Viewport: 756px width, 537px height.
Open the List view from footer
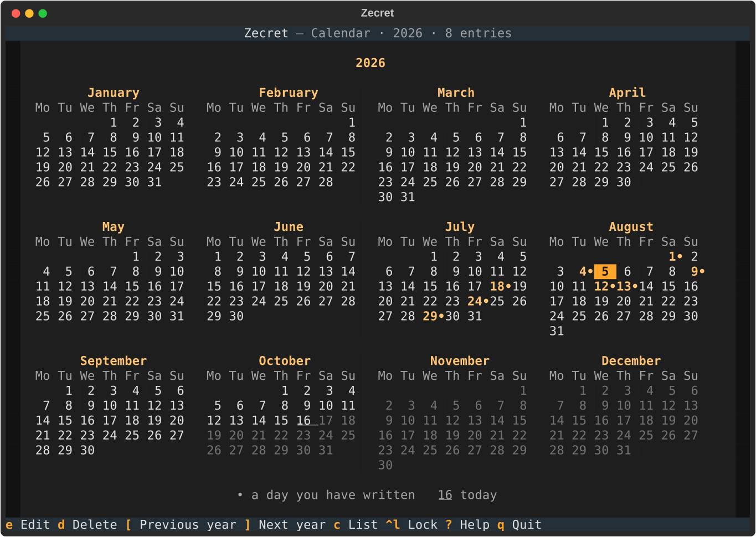coord(356,525)
